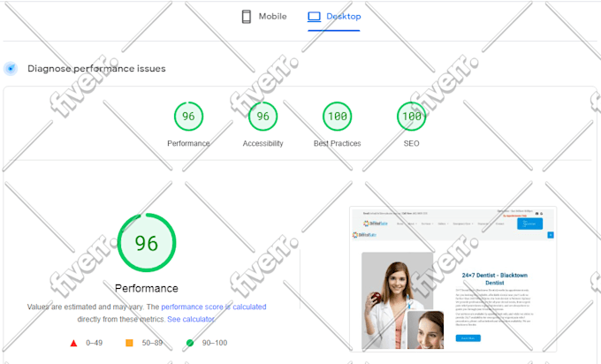Click the red triangle 0–49 legend icon
This screenshot has width=601, height=364.
[73, 343]
